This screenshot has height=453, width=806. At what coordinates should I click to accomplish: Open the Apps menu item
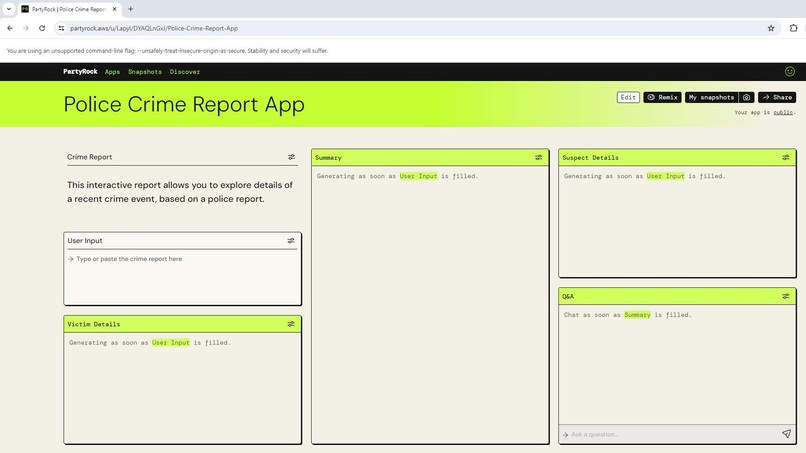[112, 71]
